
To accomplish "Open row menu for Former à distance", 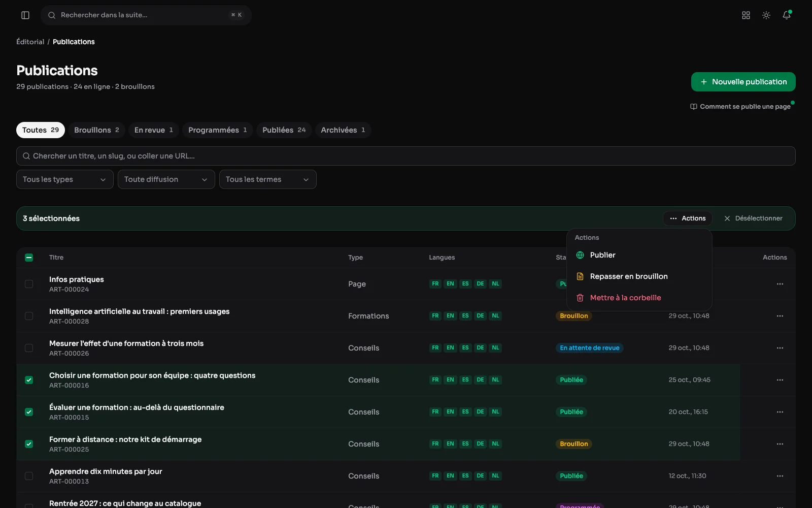I will point(780,444).
